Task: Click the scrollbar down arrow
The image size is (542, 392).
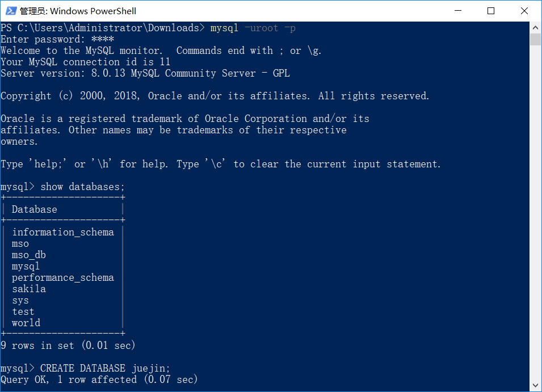Action: pyautogui.click(x=536, y=386)
